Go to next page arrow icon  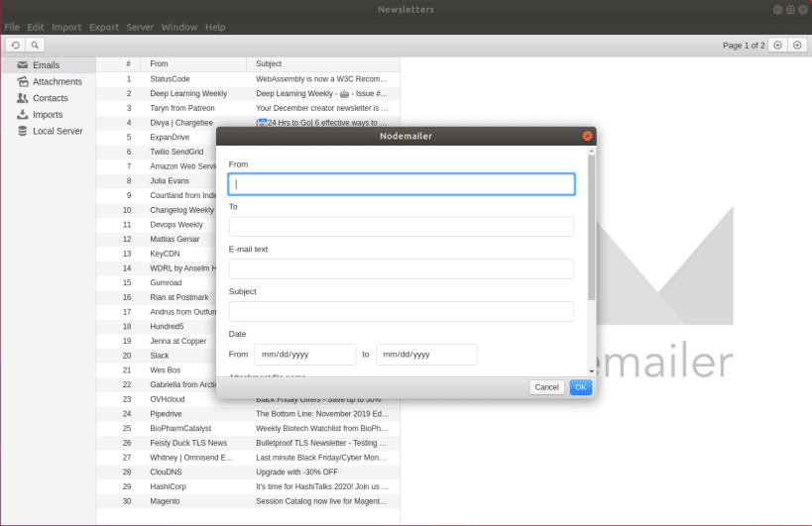[x=797, y=45]
